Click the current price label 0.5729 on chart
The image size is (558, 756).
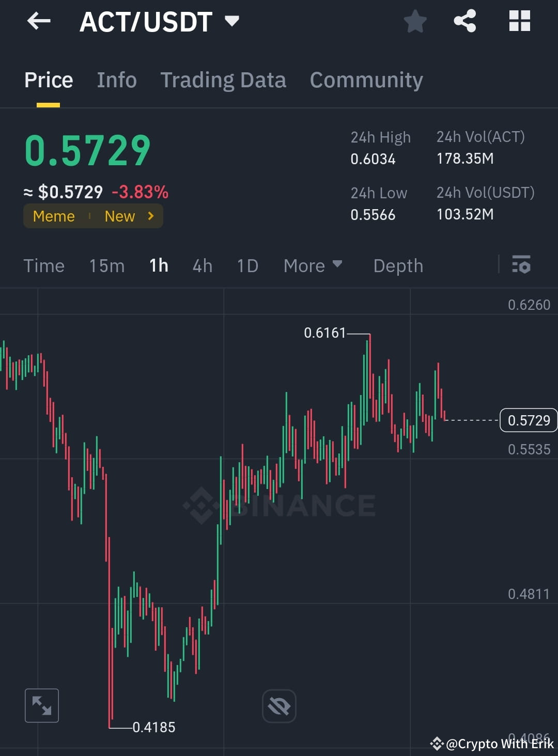(528, 420)
